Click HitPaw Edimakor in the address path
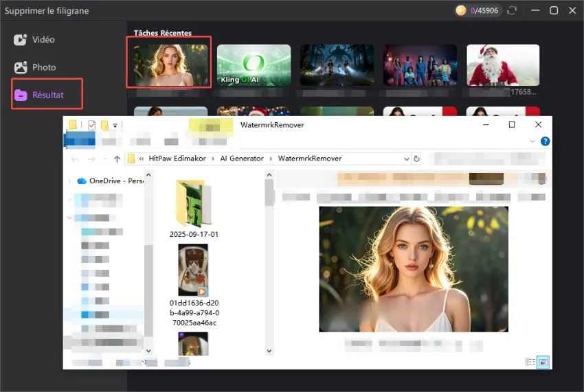 (x=181, y=159)
